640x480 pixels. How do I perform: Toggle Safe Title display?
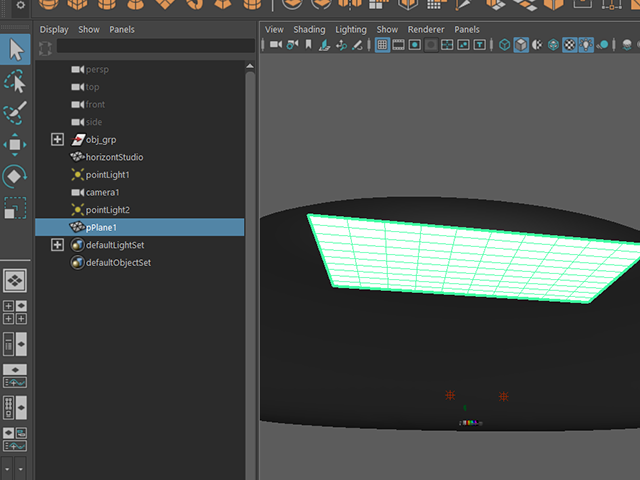point(480,44)
